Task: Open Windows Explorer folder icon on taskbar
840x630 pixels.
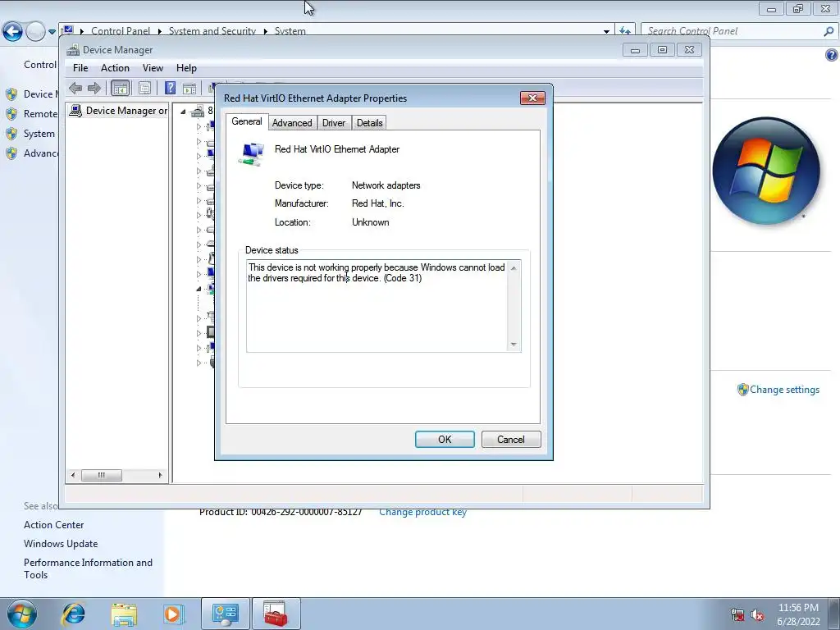Action: [124, 614]
